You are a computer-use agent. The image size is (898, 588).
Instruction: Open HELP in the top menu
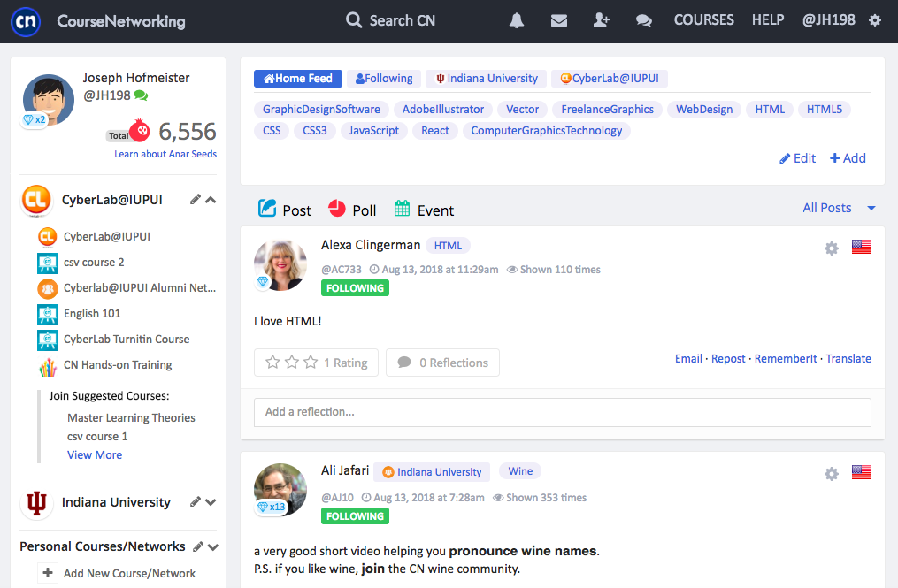click(768, 20)
